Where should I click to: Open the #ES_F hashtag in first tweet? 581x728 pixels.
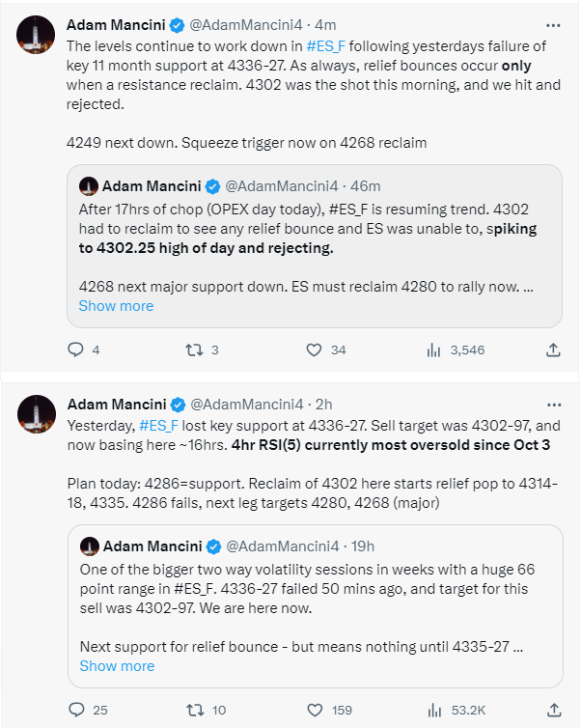(326, 46)
